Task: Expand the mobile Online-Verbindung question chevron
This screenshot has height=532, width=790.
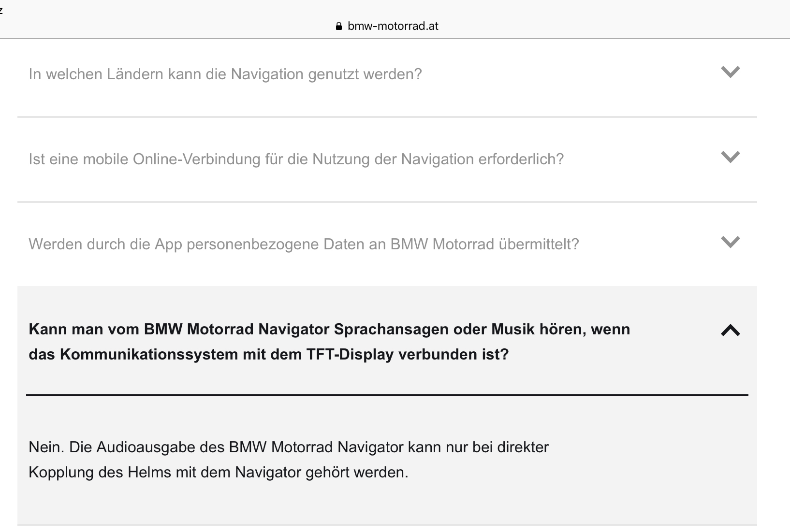Action: (730, 157)
